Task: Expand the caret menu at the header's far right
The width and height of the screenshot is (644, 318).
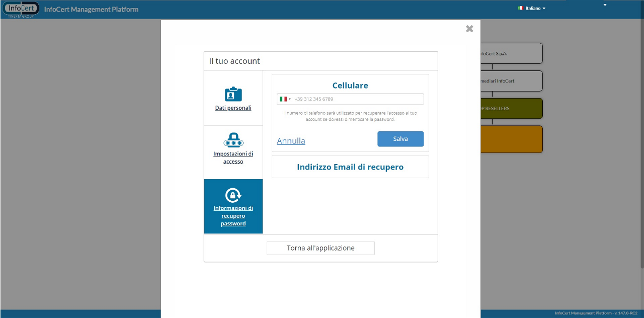Action: [605, 5]
